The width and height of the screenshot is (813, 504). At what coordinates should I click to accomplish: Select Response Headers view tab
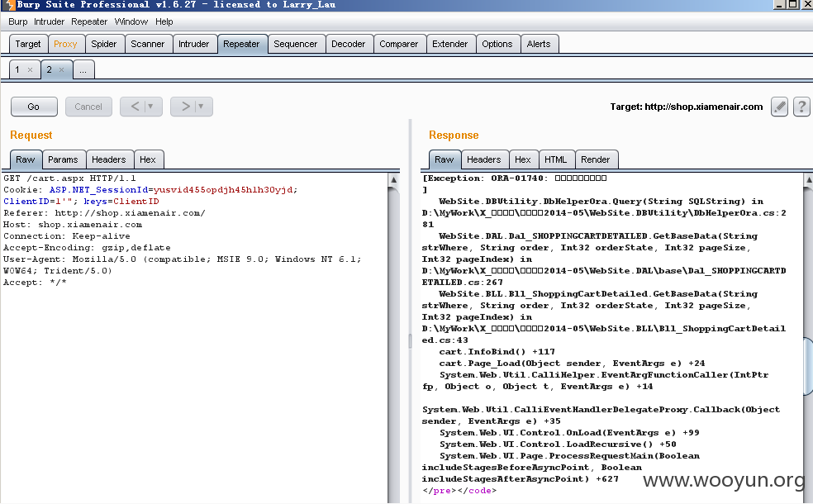(x=484, y=159)
